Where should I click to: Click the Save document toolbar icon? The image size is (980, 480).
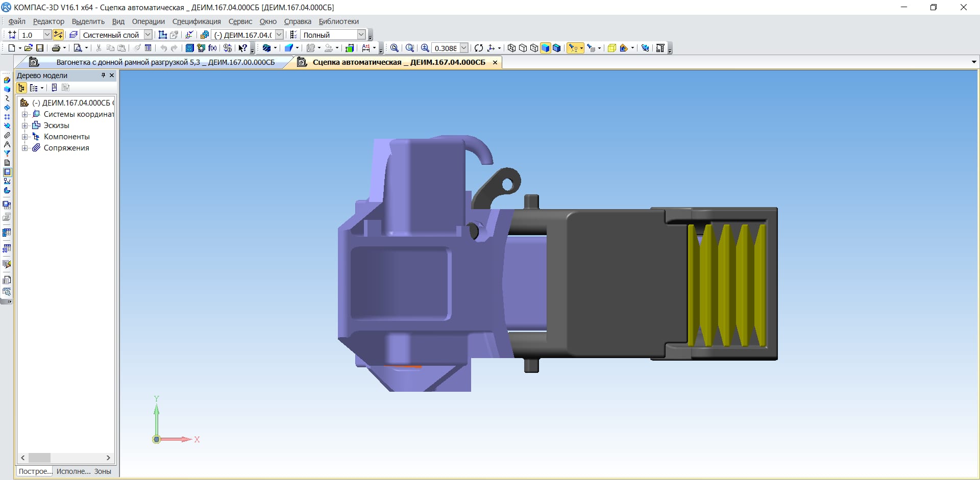[x=40, y=48]
